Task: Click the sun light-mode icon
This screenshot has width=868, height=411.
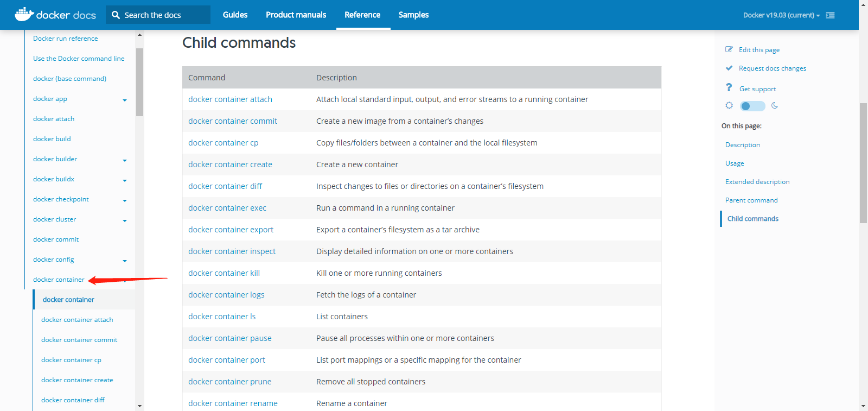Action: tap(729, 105)
